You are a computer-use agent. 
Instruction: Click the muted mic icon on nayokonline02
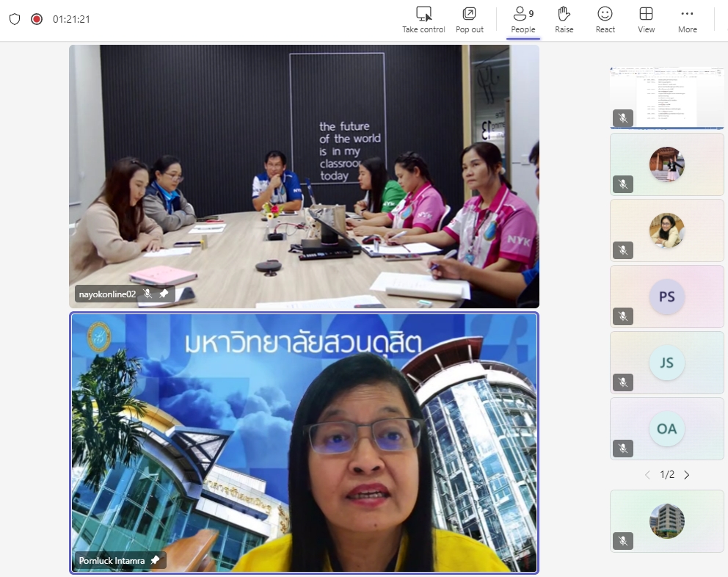tap(148, 294)
